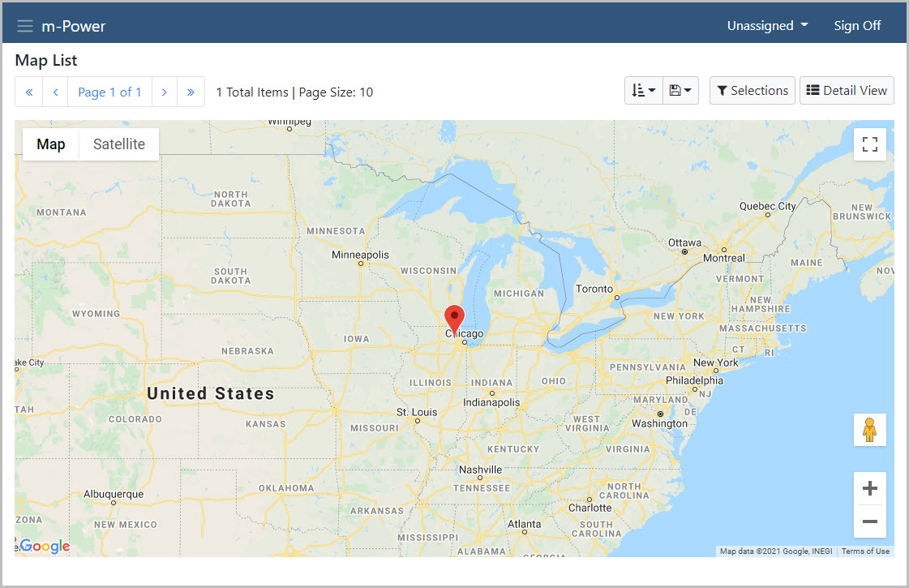The width and height of the screenshot is (909, 588).
Task: Click the Quebec City label
Action: point(768,207)
